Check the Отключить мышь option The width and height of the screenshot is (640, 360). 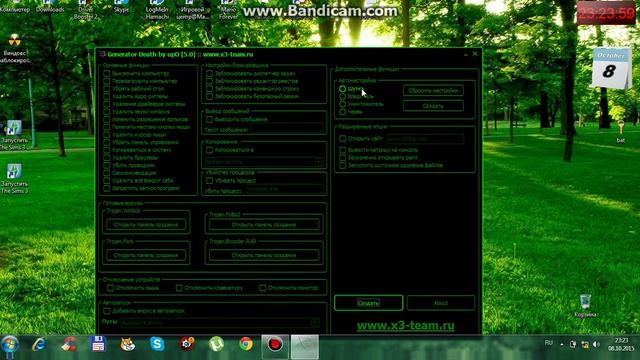pos(110,288)
